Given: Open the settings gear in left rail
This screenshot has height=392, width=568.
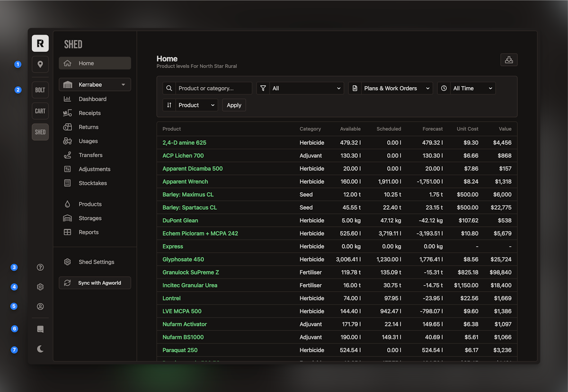Looking at the screenshot, I should pos(40,287).
